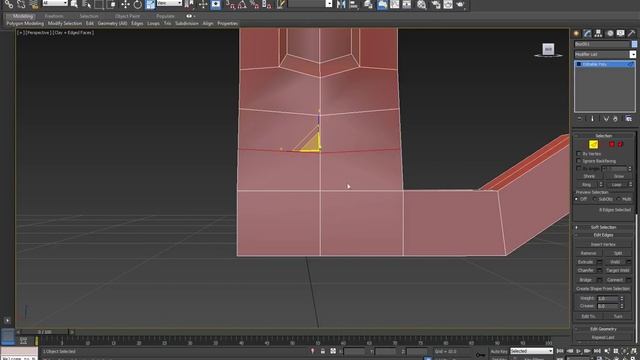Click Go to End playback icon
The width and height of the screenshot is (640, 360).
click(597, 351)
